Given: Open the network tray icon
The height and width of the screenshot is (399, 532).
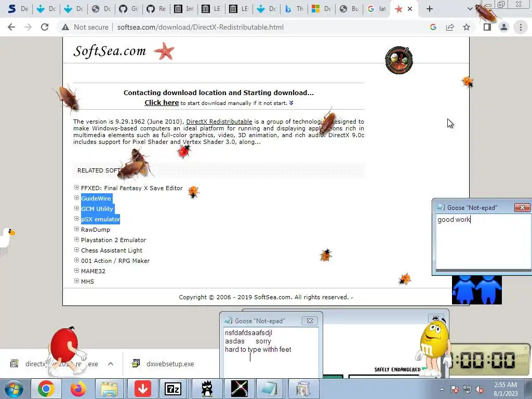Looking at the screenshot, I should point(467,390).
